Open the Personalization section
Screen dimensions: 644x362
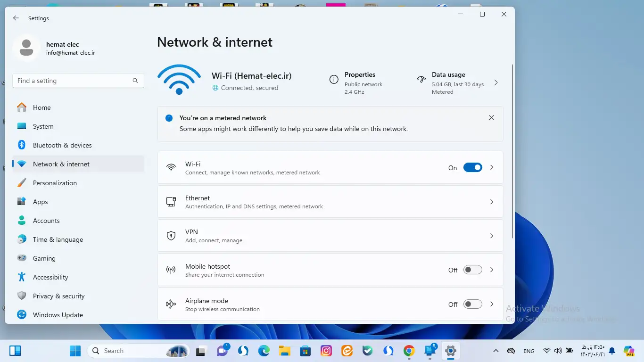(x=55, y=183)
